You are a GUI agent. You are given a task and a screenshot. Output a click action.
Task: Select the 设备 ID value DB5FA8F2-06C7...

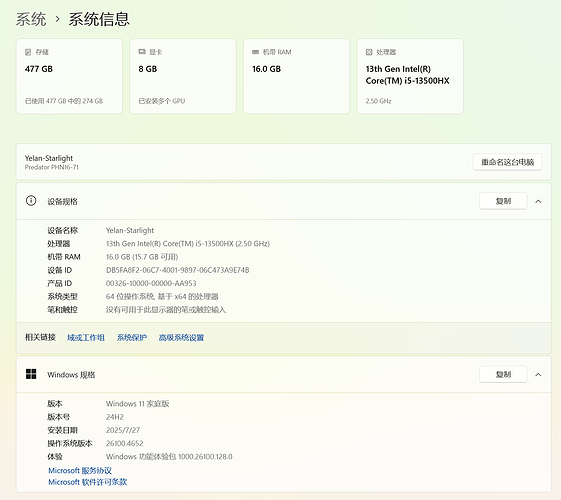(177, 270)
